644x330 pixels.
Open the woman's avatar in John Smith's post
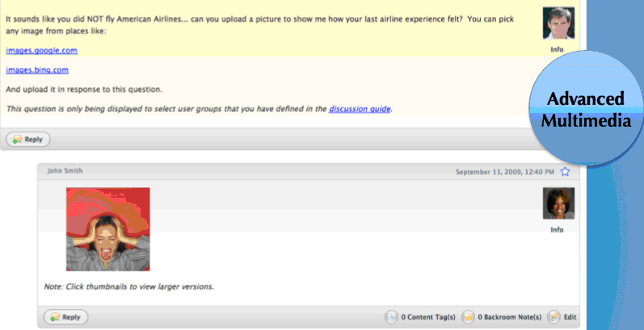[558, 203]
